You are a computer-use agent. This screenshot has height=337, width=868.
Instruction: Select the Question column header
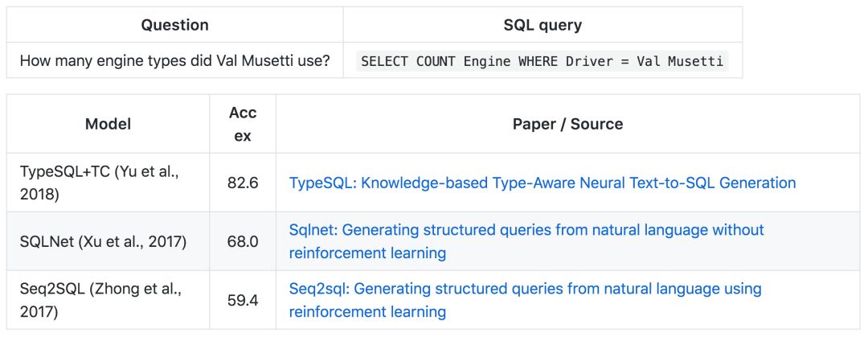(175, 25)
